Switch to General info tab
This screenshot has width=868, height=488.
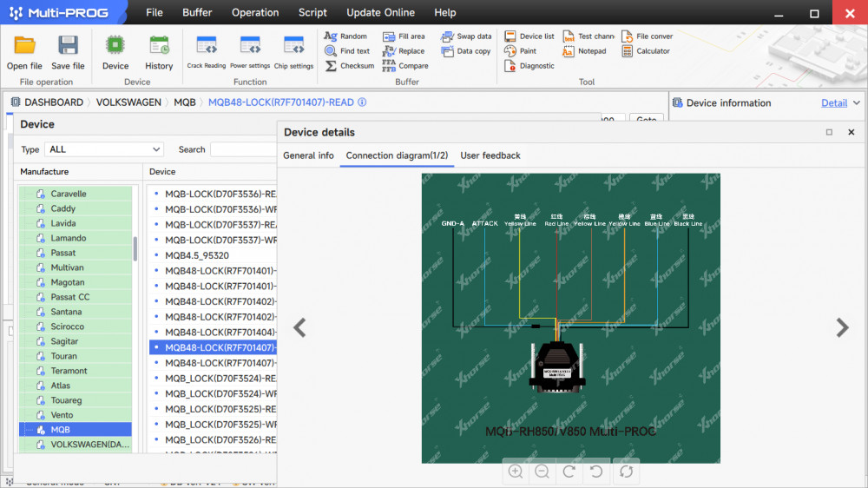[308, 155]
